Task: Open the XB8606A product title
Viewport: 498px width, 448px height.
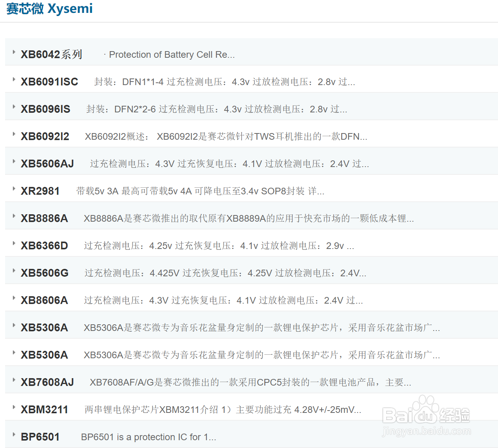Action: [x=44, y=300]
